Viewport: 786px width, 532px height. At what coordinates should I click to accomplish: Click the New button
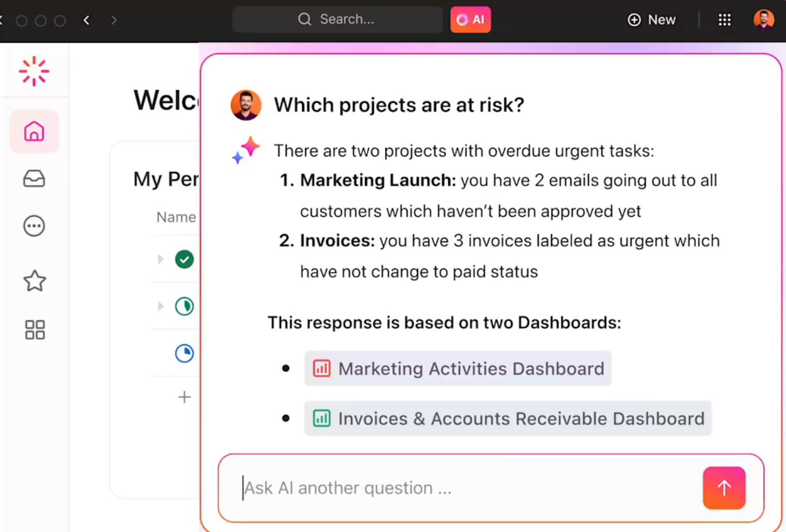(x=652, y=20)
